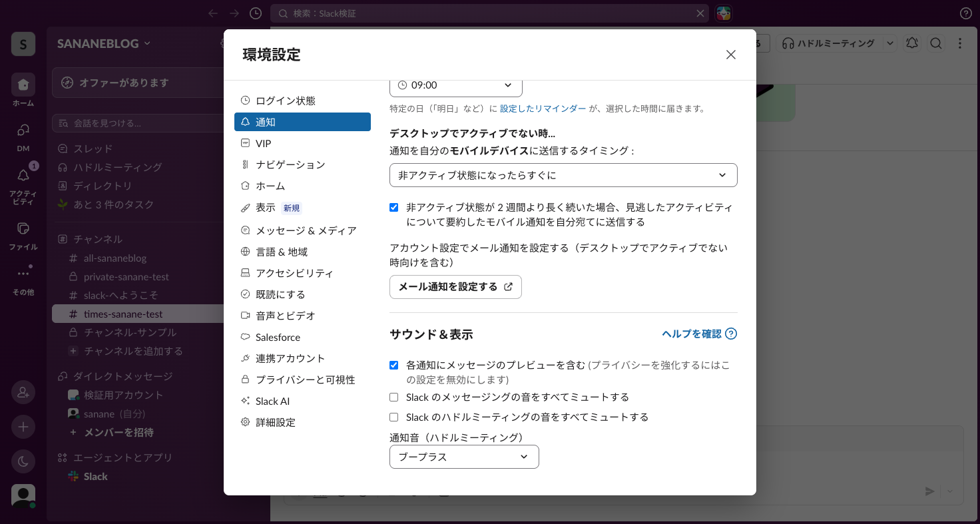Click the send message arrow icon

[x=930, y=491]
